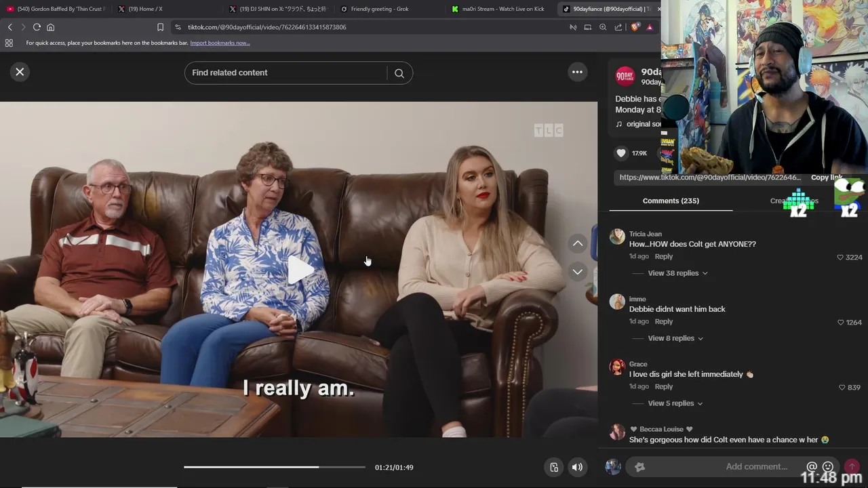This screenshot has width=868, height=488.
Task: Like Tricia Jean's comment
Action: pyautogui.click(x=840, y=258)
